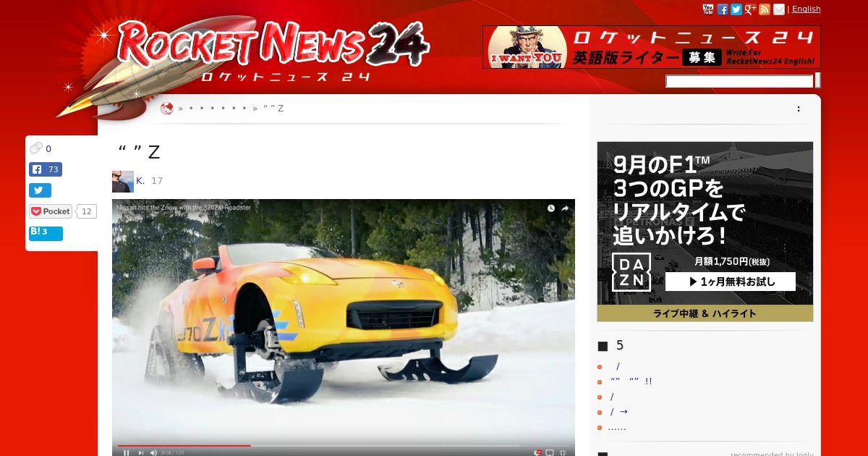Click the article headline ending in 'Z'

click(139, 152)
